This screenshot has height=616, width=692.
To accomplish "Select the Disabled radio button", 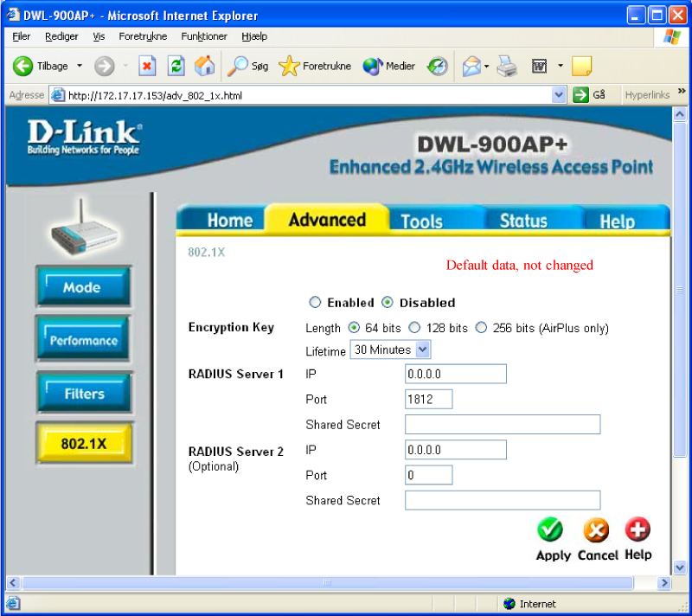I will pyautogui.click(x=387, y=302).
